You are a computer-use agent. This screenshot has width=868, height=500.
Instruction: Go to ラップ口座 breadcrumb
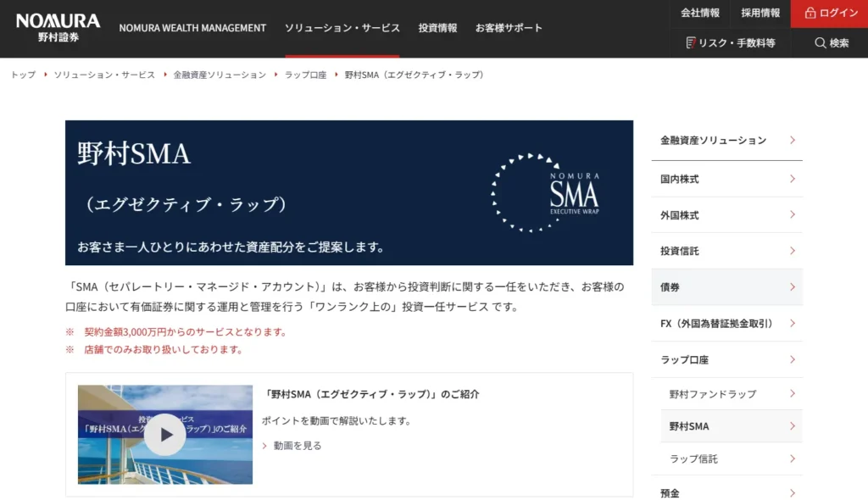305,75
